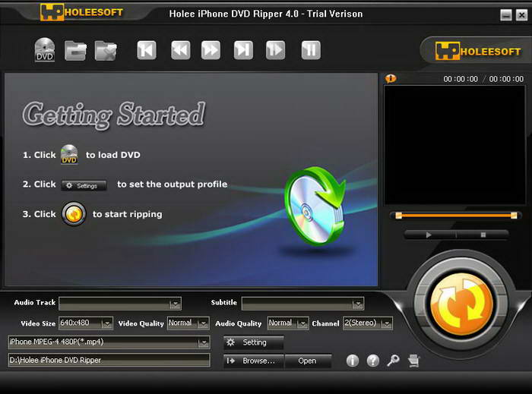Stop the preview with small stop button

[483, 235]
